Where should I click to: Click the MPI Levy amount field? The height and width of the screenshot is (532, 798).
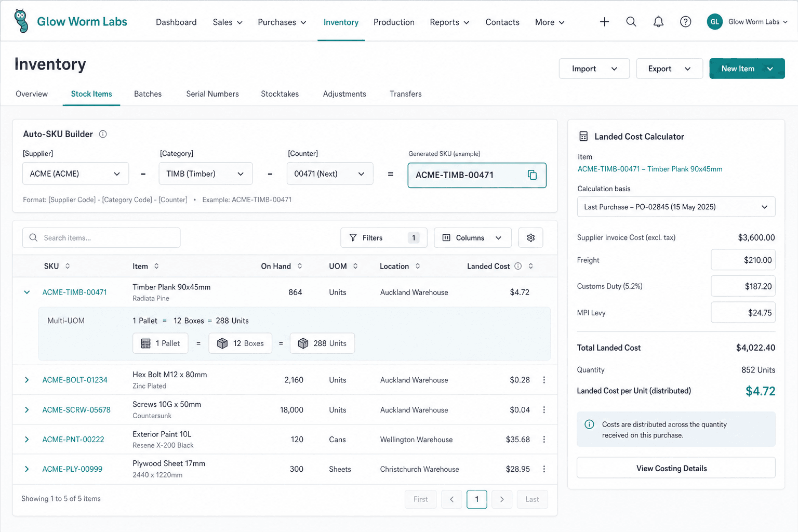point(743,313)
